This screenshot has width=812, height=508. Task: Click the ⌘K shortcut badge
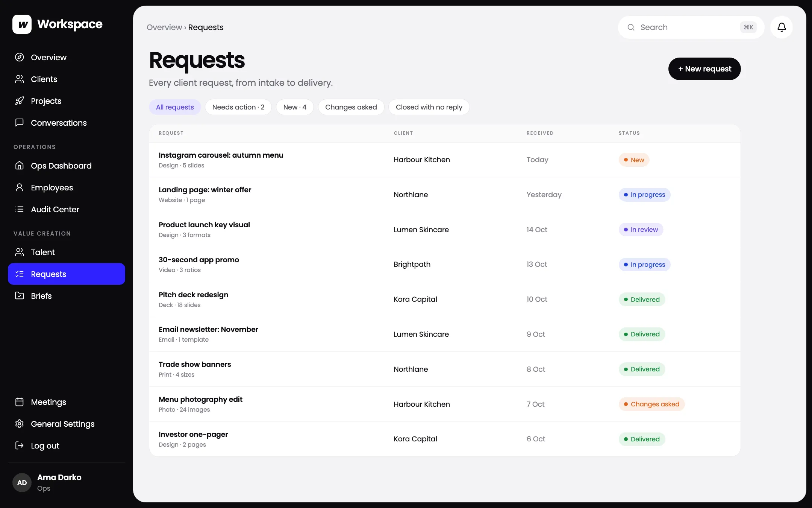[748, 27]
